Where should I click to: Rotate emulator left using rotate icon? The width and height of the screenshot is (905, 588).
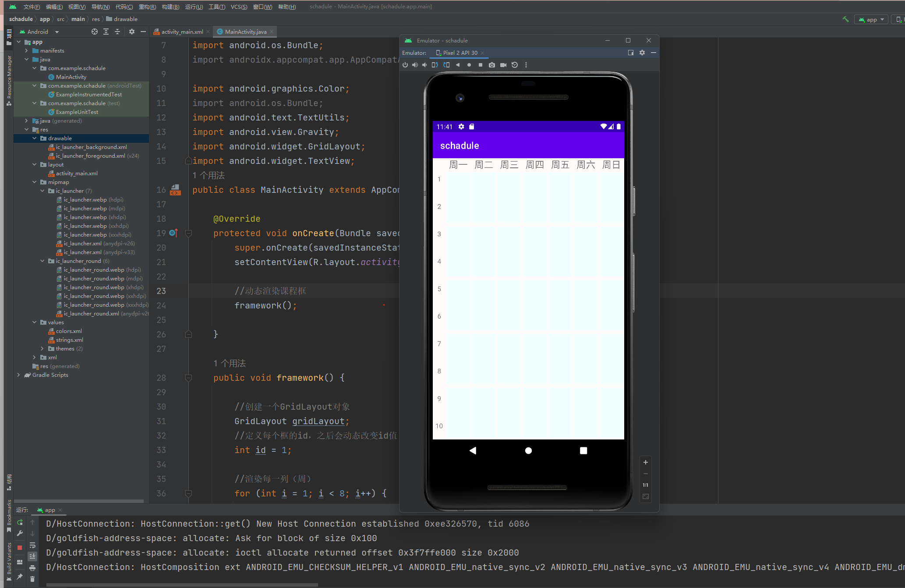[435, 65]
